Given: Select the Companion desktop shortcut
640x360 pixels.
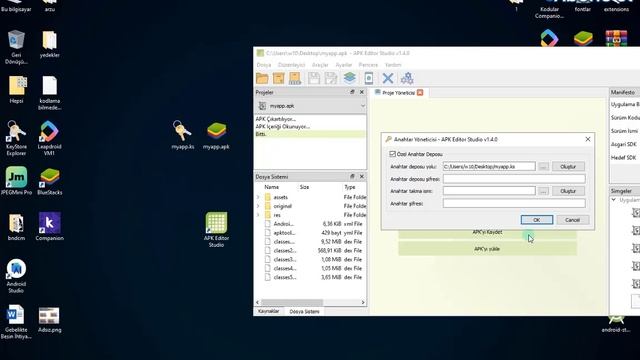Looking at the screenshot, I should (x=49, y=226).
